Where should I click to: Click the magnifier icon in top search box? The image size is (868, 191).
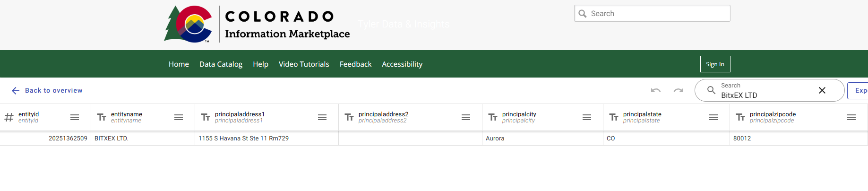click(x=583, y=14)
